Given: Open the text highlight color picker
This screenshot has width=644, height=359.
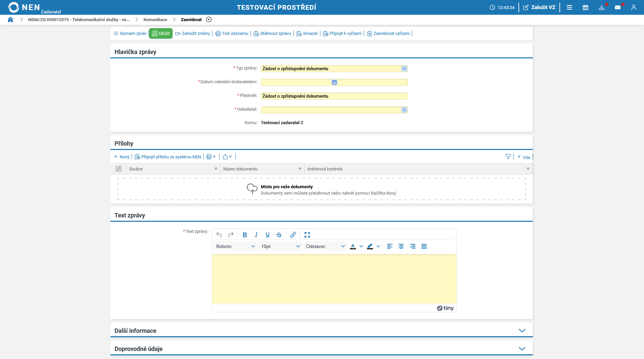Looking at the screenshot, I should click(378, 246).
